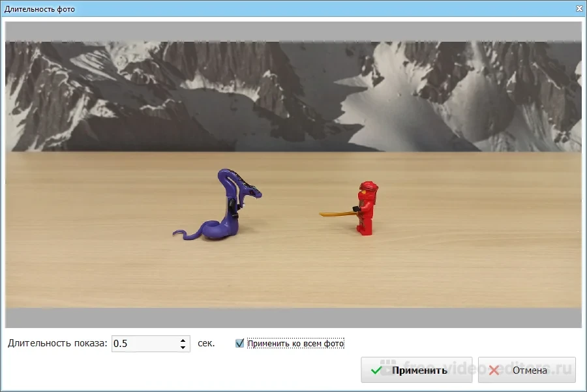Increase duration with the spinner up arrow
Image resolution: width=587 pixels, height=392 pixels.
pos(183,339)
